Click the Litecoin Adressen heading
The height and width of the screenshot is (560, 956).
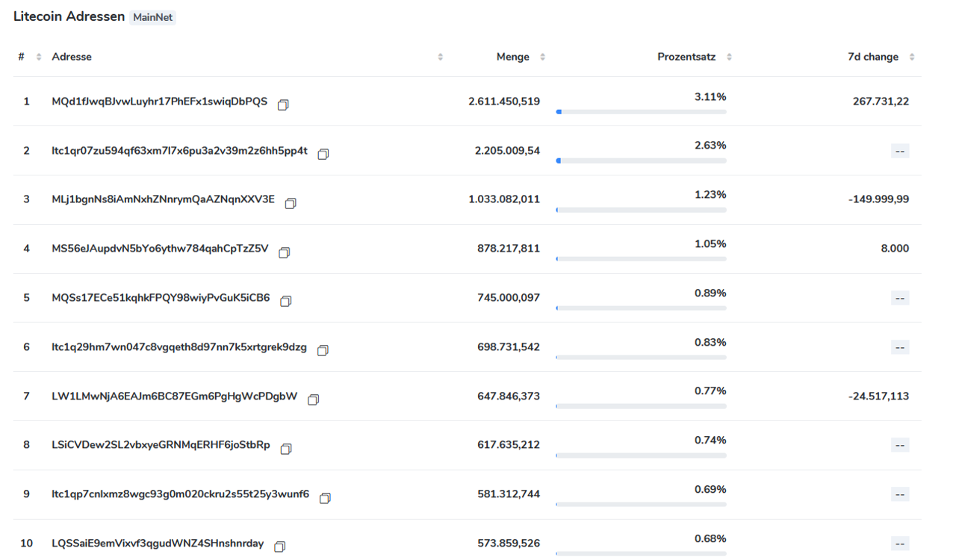[x=67, y=16]
